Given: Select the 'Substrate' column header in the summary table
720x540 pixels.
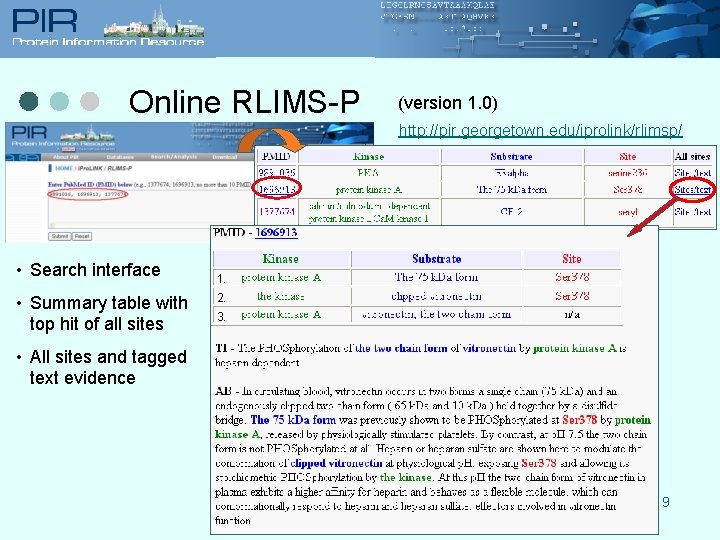Looking at the screenshot, I should pos(511,157).
